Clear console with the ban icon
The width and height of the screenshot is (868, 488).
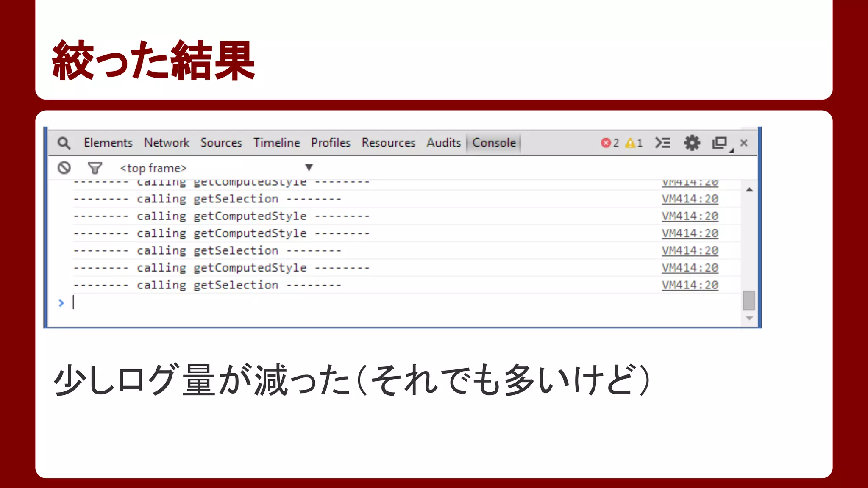[64, 168]
